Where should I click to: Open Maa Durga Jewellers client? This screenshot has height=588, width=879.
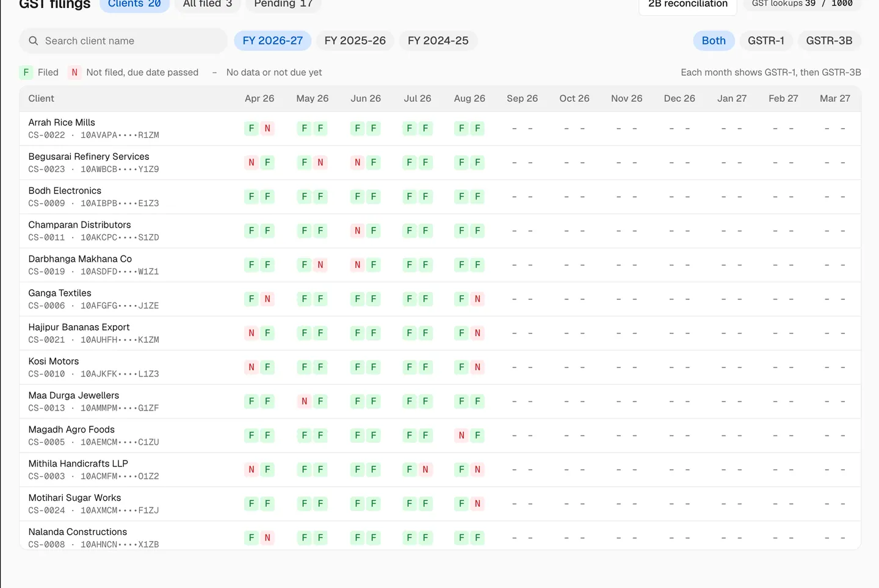pos(74,396)
